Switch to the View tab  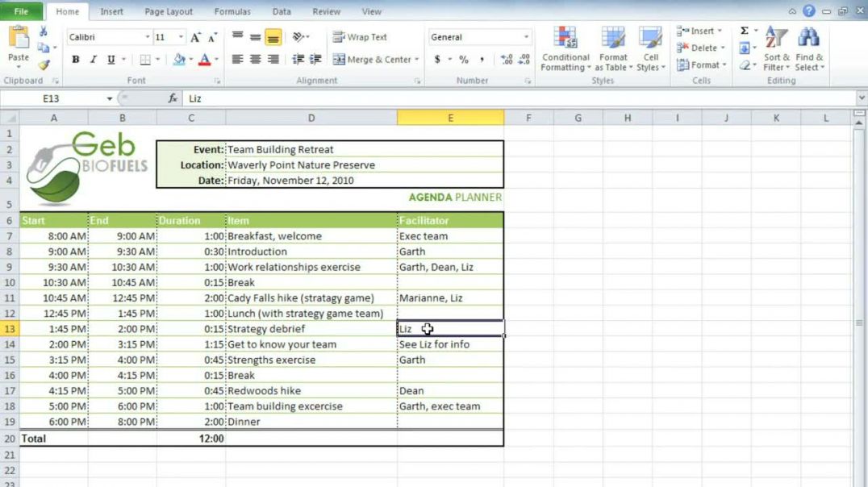371,11
